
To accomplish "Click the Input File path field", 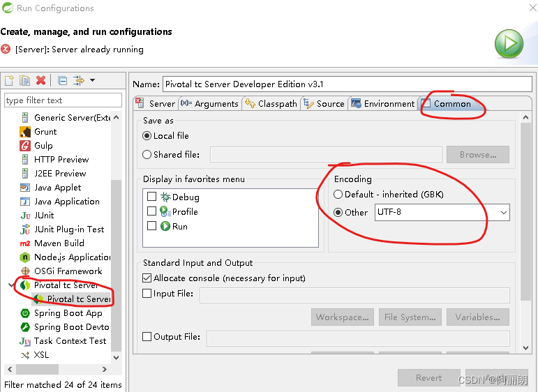I will (354, 295).
